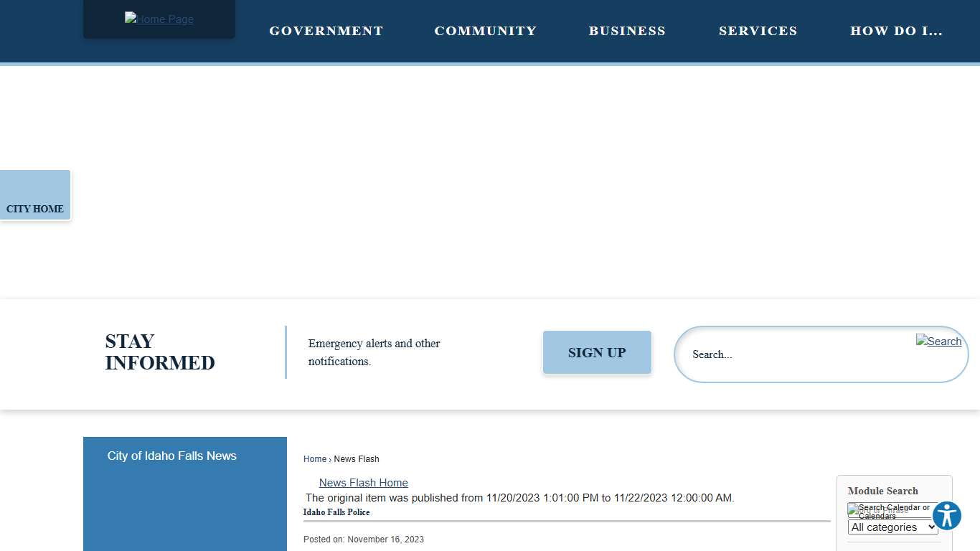Open the Community menu
This screenshot has width=980, height=551.
(485, 31)
